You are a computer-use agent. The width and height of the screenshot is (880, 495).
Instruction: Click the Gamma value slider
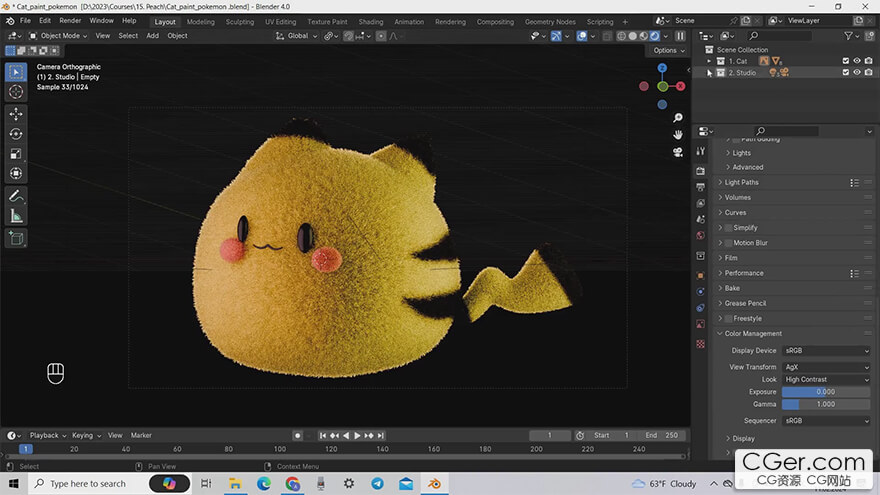pos(826,404)
